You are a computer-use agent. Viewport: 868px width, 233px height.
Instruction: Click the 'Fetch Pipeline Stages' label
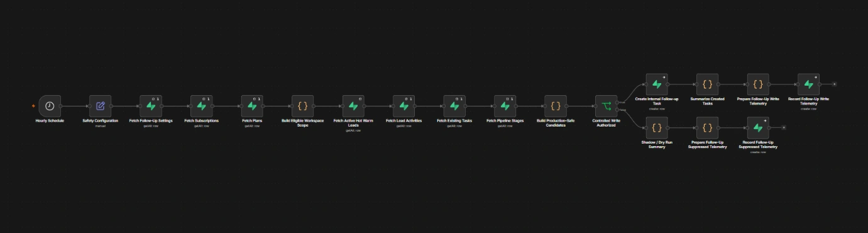[x=505, y=120]
